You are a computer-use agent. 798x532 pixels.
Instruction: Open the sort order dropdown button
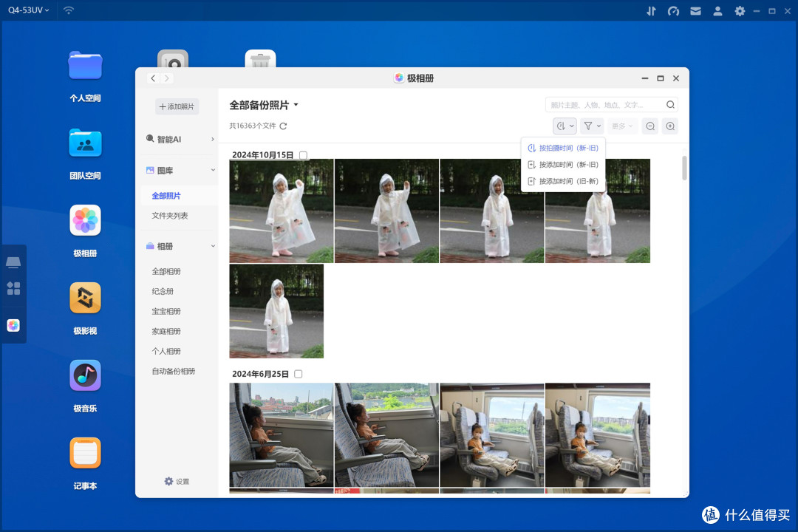click(565, 126)
